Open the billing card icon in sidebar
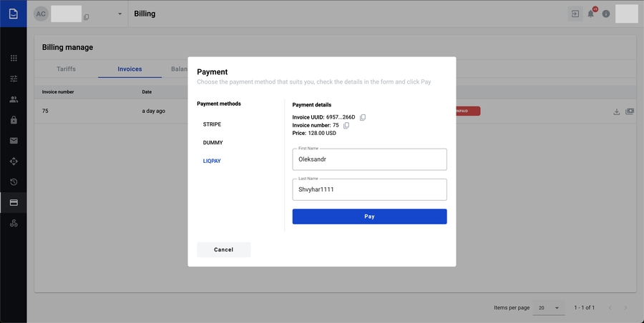This screenshot has width=644, height=323. point(14,203)
